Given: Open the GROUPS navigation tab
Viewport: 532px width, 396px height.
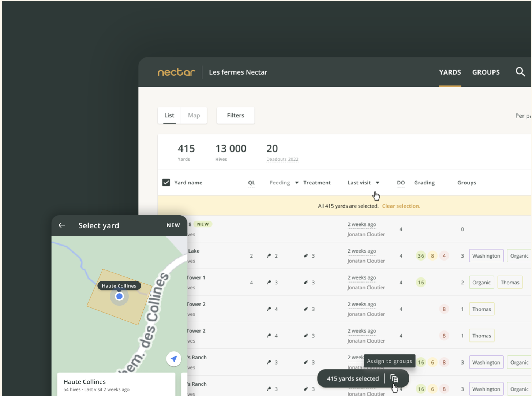Looking at the screenshot, I should click(x=486, y=72).
